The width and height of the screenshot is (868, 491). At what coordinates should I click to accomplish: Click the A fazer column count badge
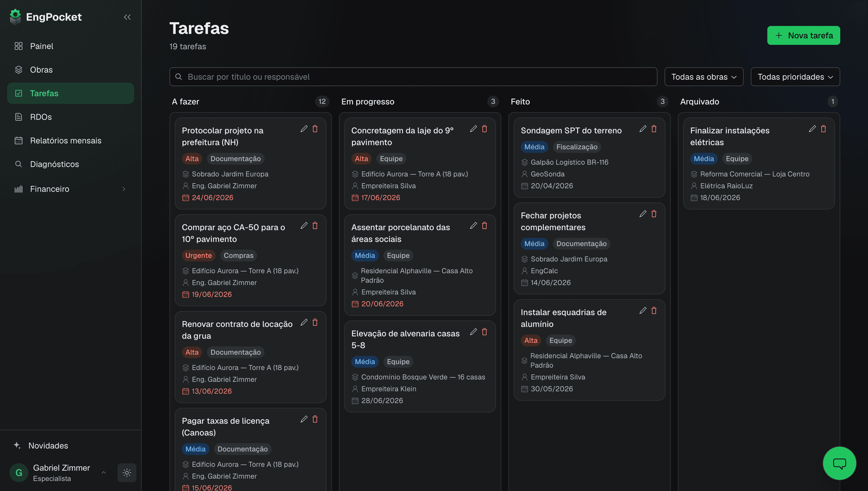pos(322,102)
